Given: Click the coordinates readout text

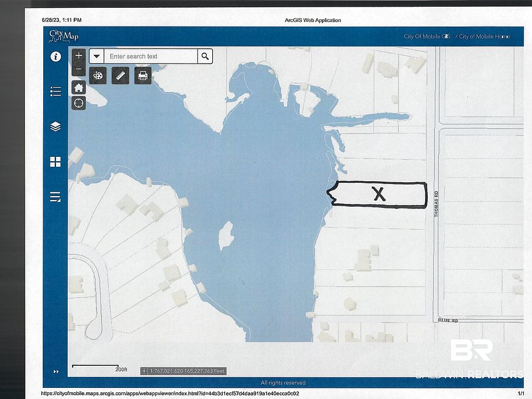Looking at the screenshot, I should tap(187, 371).
